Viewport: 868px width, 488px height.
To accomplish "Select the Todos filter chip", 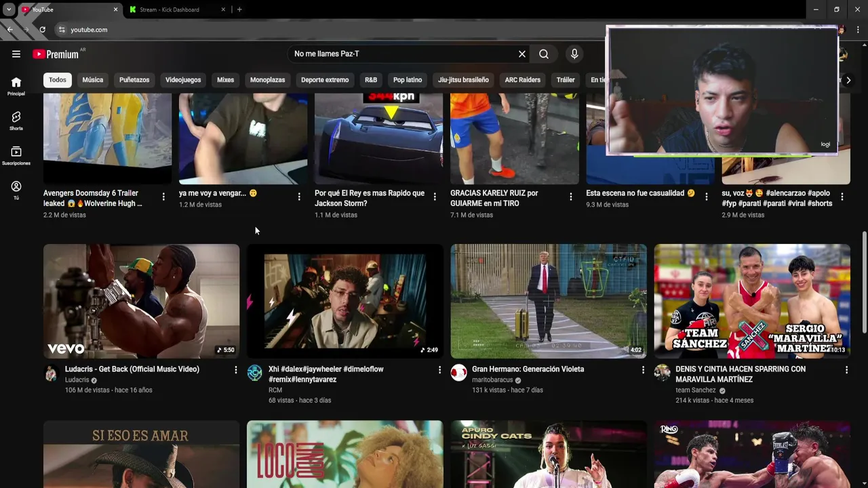I will (58, 80).
